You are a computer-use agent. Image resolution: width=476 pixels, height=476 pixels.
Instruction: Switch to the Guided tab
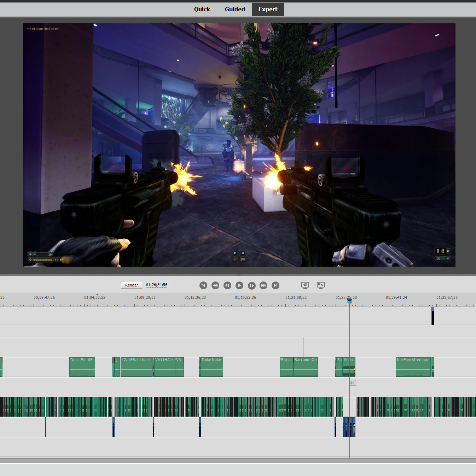click(235, 9)
